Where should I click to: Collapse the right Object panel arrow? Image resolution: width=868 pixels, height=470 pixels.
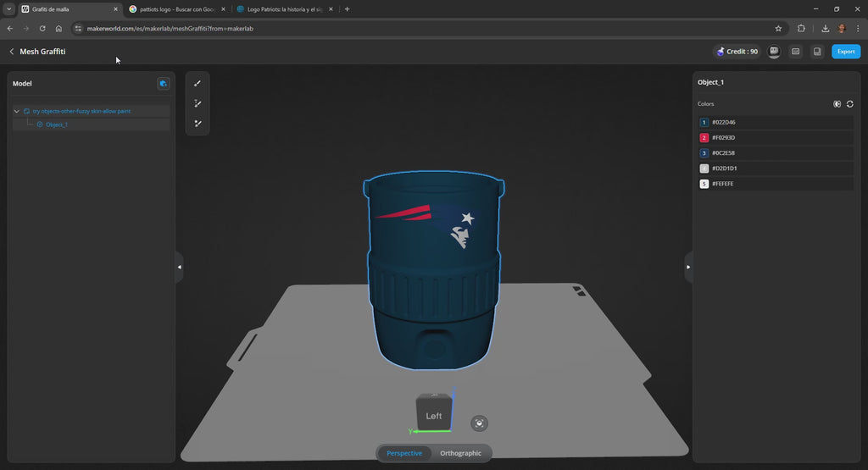(x=688, y=267)
